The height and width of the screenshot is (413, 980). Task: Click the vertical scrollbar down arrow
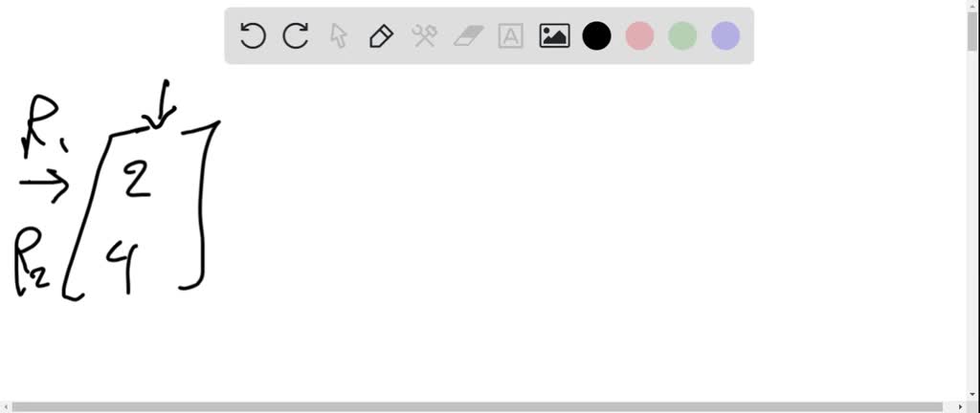click(x=973, y=395)
